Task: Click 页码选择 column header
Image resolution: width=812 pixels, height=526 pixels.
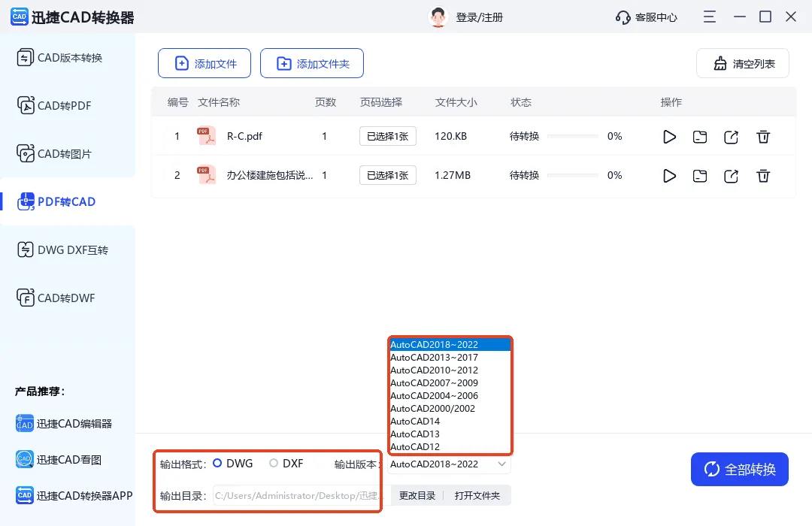Action: tap(381, 102)
